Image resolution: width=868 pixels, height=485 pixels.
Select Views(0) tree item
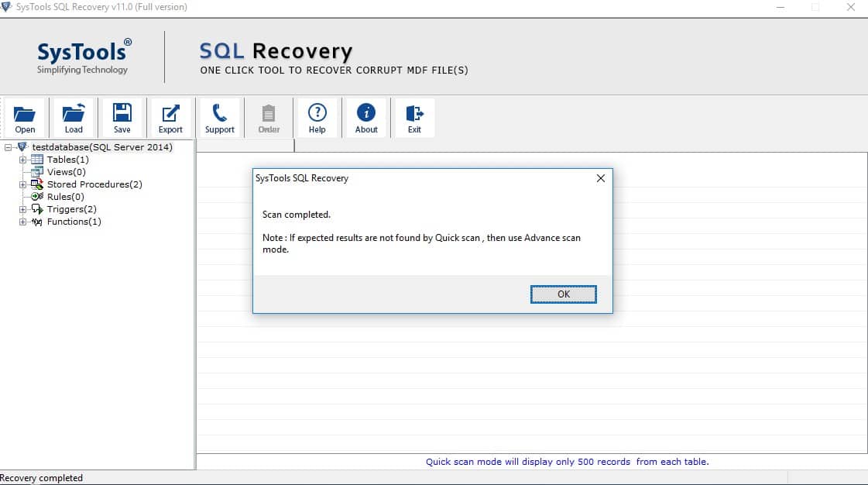(x=67, y=172)
